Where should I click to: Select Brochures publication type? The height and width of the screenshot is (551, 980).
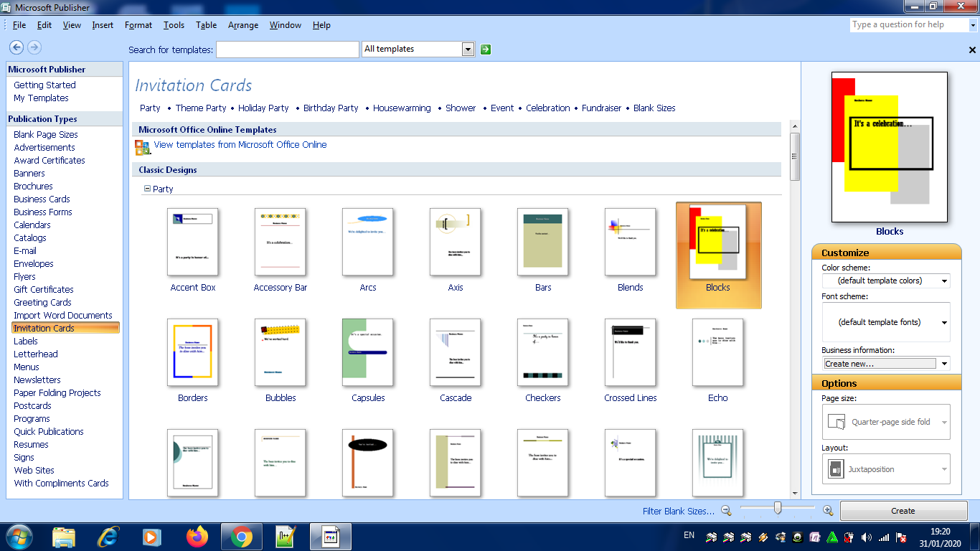[x=33, y=187]
